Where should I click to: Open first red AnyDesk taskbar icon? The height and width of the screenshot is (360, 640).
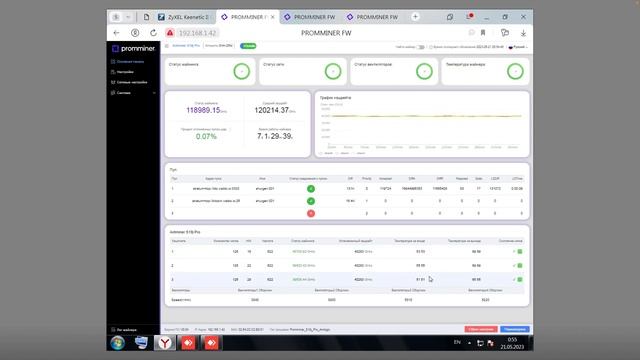(x=188, y=343)
